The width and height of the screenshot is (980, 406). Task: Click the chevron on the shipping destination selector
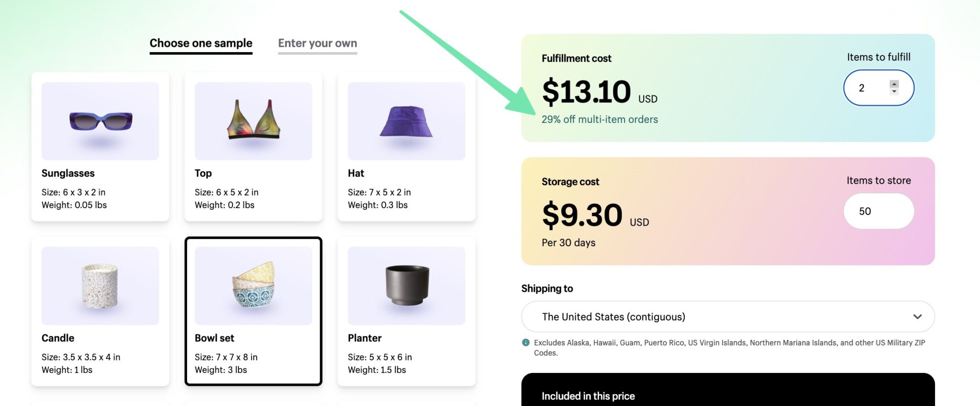918,317
